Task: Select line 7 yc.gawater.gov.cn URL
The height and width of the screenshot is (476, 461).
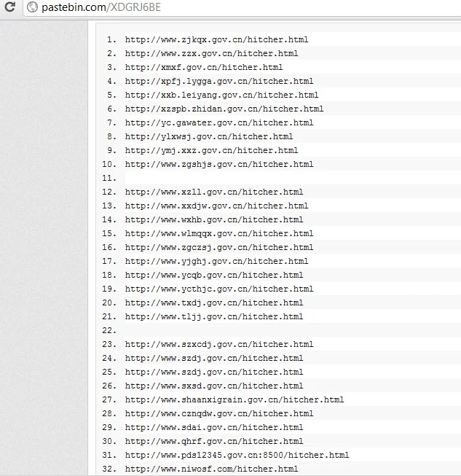Action: click(x=219, y=123)
